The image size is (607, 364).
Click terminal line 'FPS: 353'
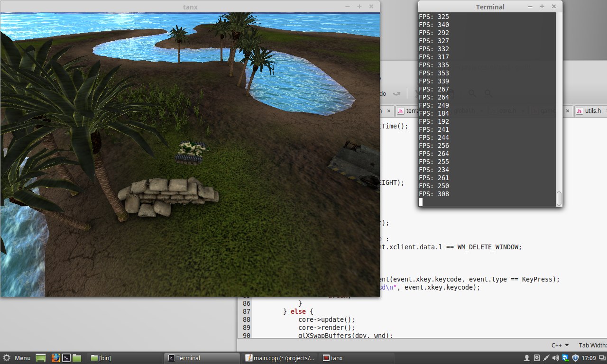click(x=434, y=73)
